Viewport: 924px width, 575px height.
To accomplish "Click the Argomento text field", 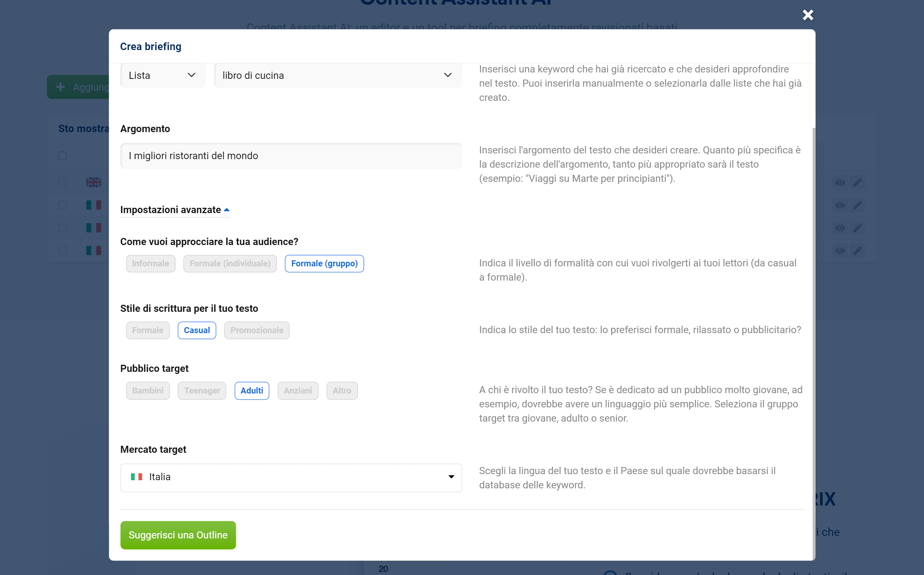I will [291, 156].
